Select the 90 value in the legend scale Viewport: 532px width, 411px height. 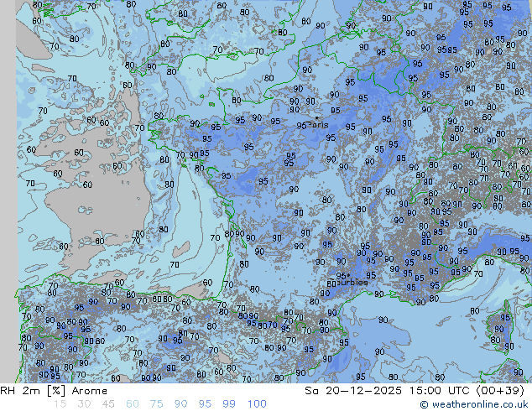coord(181,404)
